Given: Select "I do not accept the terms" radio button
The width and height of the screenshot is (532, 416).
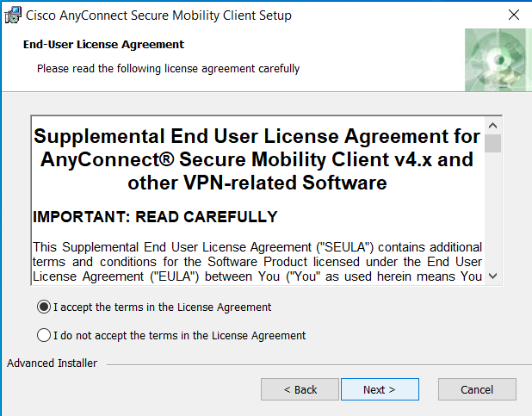Looking at the screenshot, I should 44,336.
